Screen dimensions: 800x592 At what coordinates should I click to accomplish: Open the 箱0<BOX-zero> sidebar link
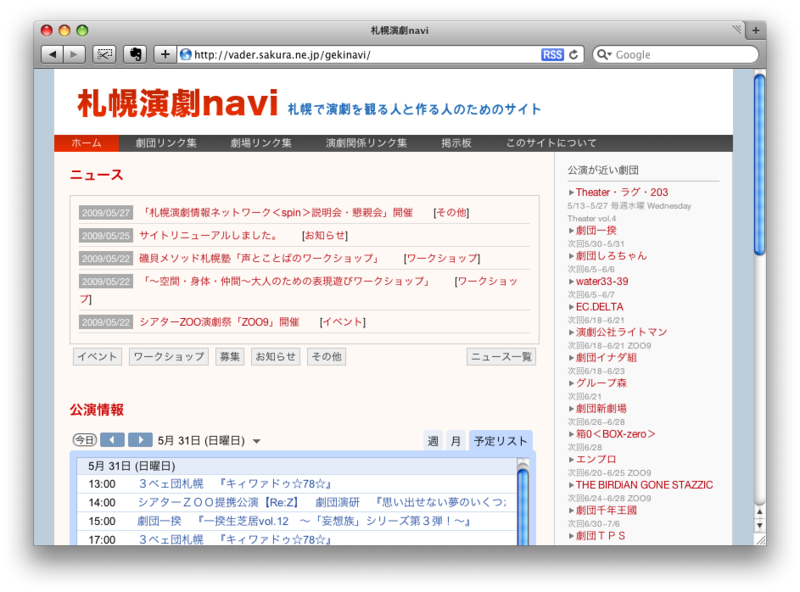(615, 434)
